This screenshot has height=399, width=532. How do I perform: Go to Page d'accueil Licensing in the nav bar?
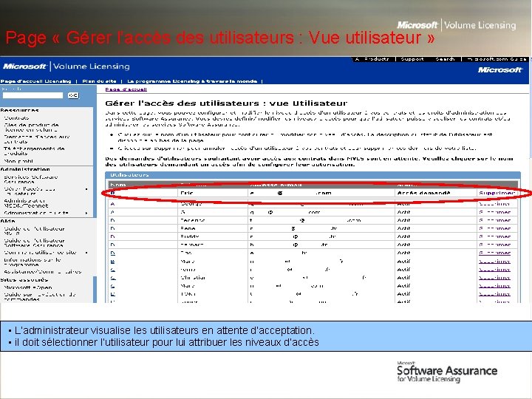tap(36, 81)
